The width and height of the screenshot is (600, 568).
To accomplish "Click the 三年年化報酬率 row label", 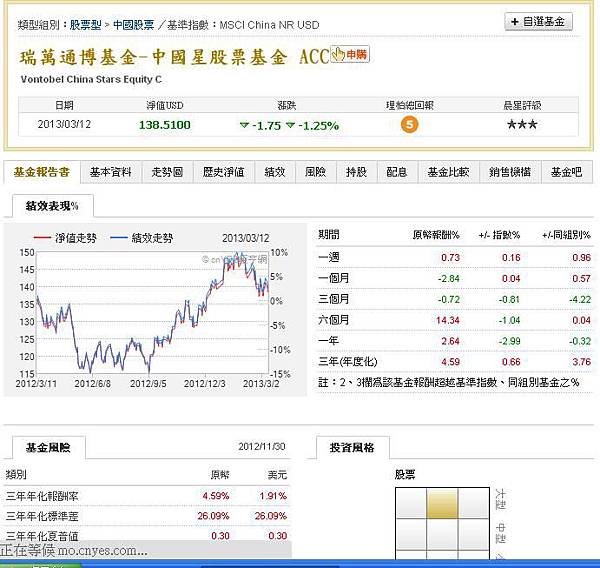I will point(42,496).
